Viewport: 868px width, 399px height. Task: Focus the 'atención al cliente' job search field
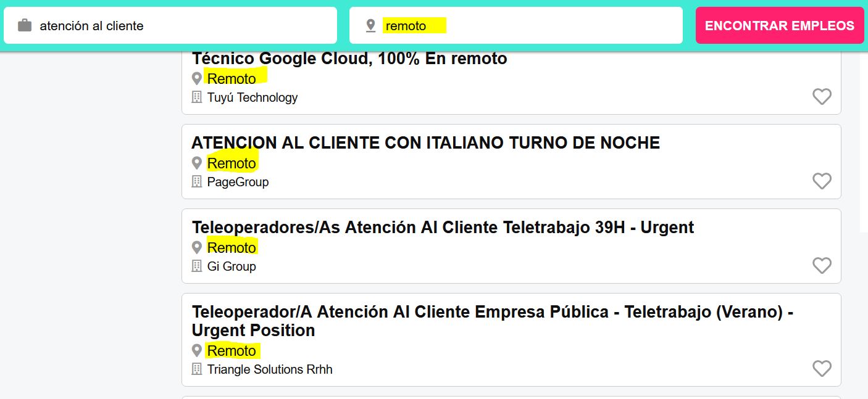pos(170,25)
